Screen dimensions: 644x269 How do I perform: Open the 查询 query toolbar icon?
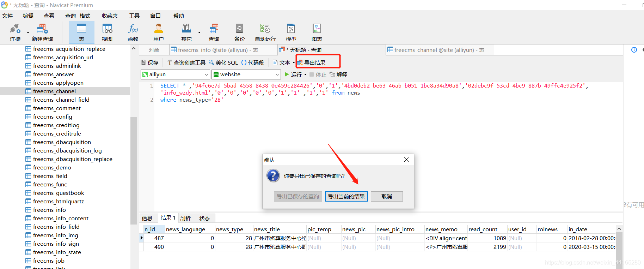pyautogui.click(x=214, y=32)
